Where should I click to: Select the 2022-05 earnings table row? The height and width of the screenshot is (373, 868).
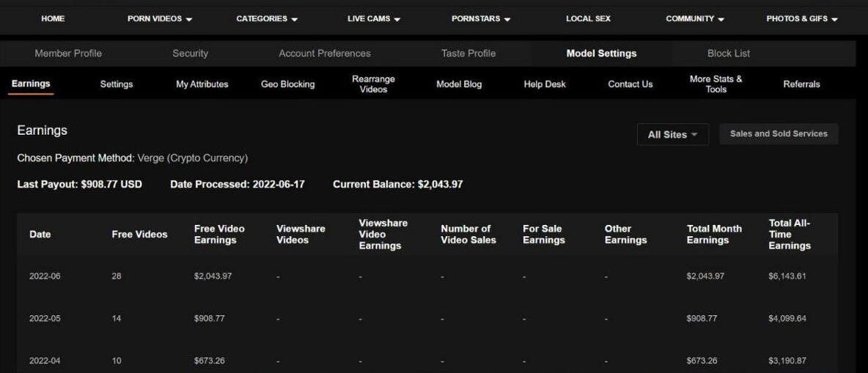[x=427, y=319]
